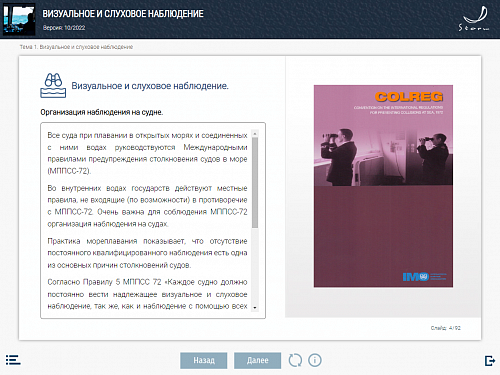The height and width of the screenshot is (375, 500).
Task: Click the course thumbnail in the header
Action: pyautogui.click(x=19, y=19)
